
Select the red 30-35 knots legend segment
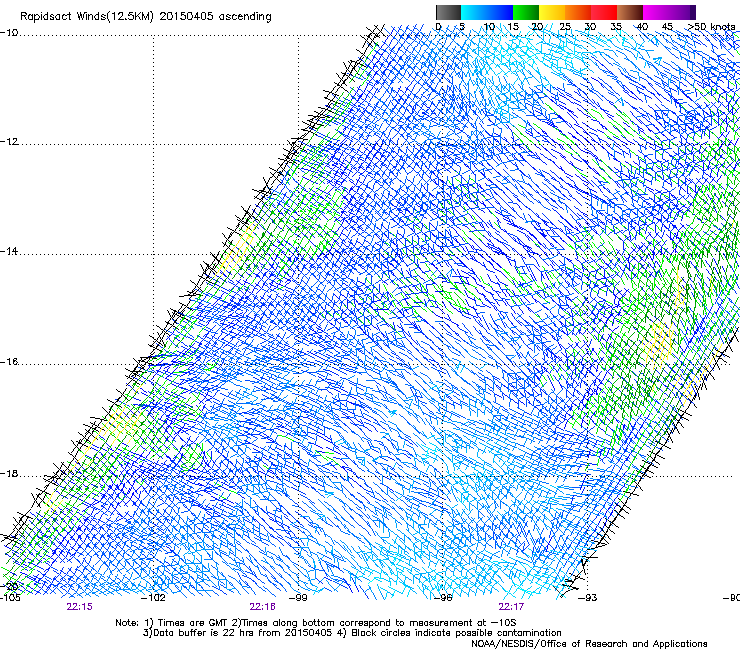coord(604,12)
